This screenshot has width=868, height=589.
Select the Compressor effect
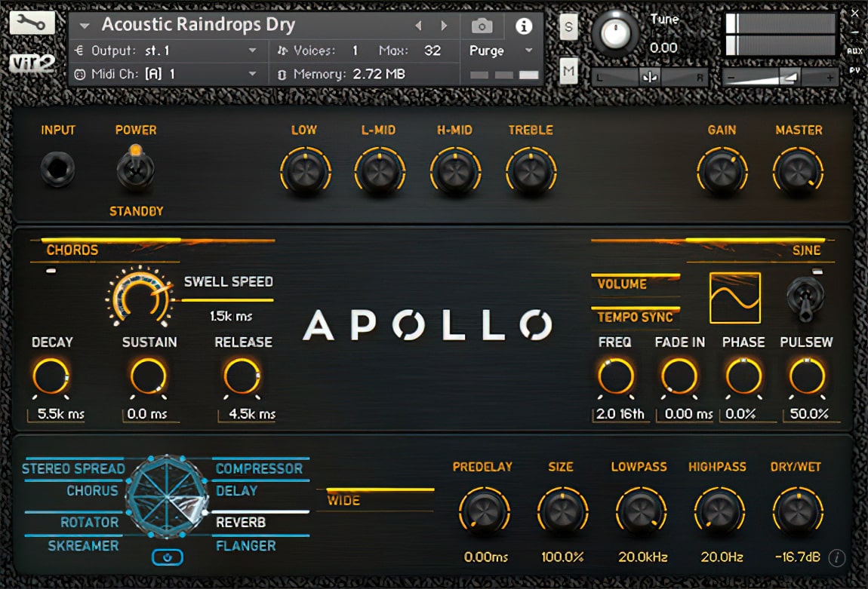(259, 469)
